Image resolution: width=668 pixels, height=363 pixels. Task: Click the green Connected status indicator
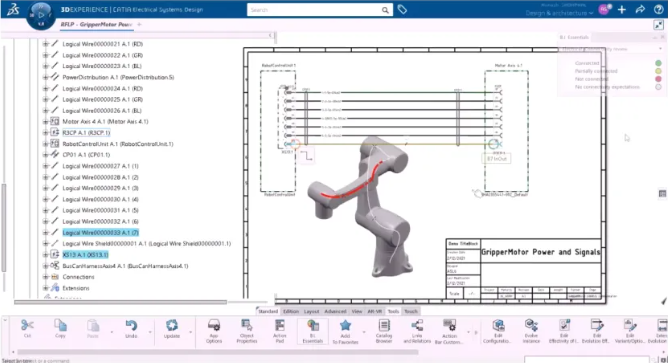[658, 63]
